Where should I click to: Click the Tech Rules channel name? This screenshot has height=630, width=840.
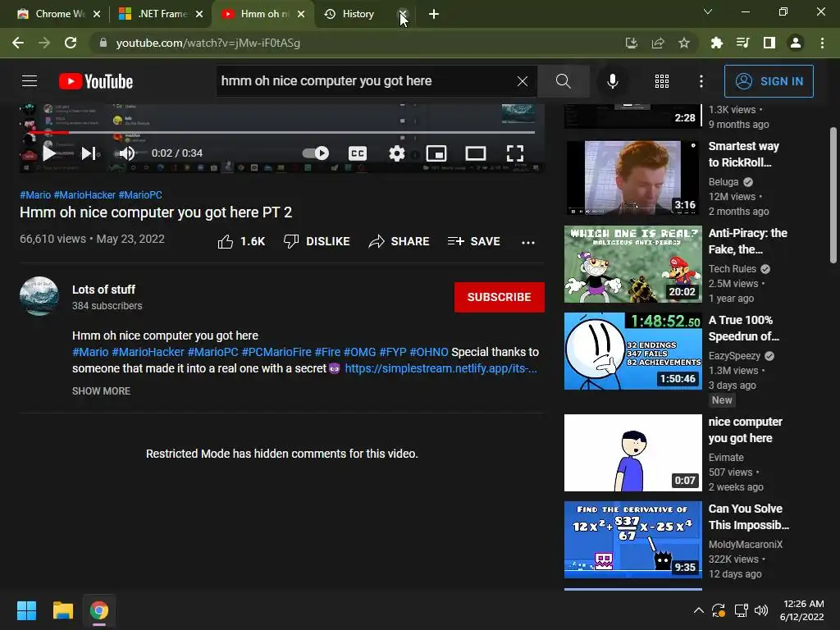tap(733, 269)
